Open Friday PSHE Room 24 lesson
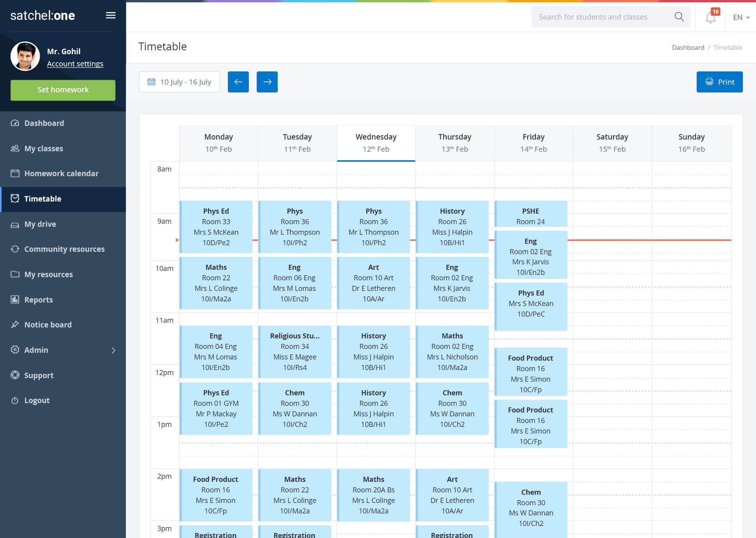756x538 pixels. 531,214
